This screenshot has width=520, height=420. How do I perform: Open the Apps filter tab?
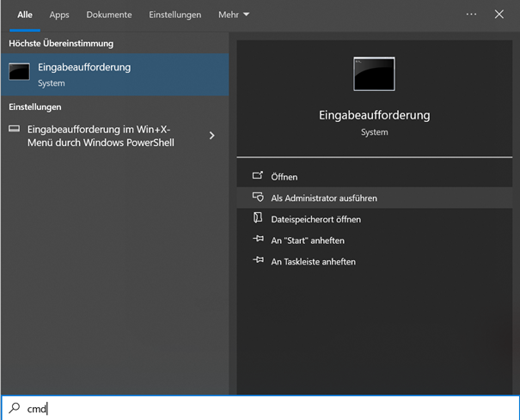[59, 15]
